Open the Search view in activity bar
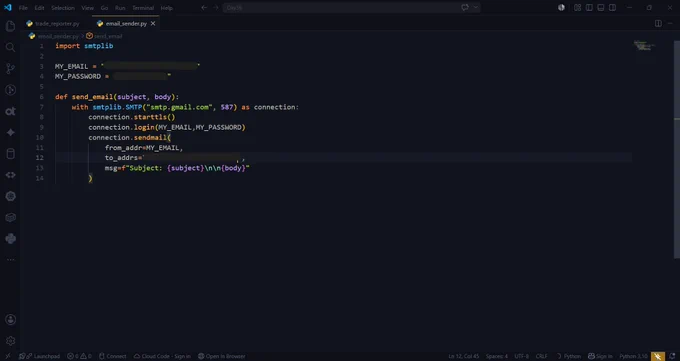 pos(10,47)
